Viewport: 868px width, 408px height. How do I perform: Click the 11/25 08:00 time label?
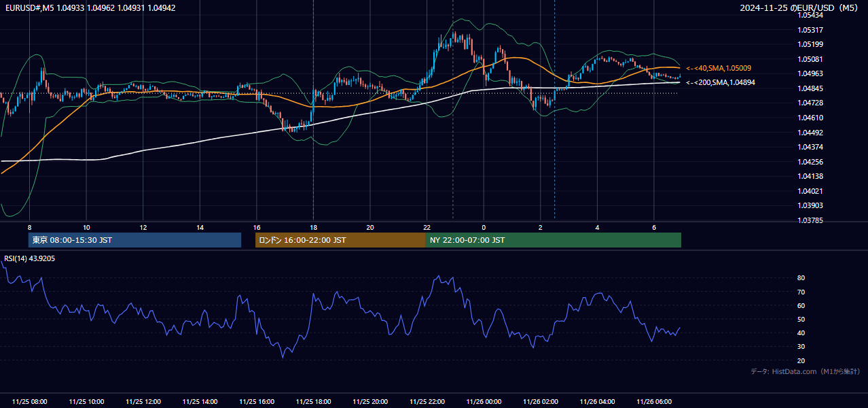(29, 402)
